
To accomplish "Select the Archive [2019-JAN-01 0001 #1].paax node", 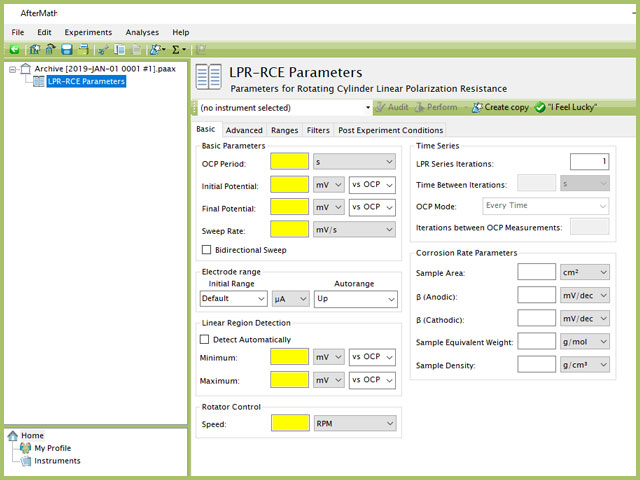I will click(105, 69).
